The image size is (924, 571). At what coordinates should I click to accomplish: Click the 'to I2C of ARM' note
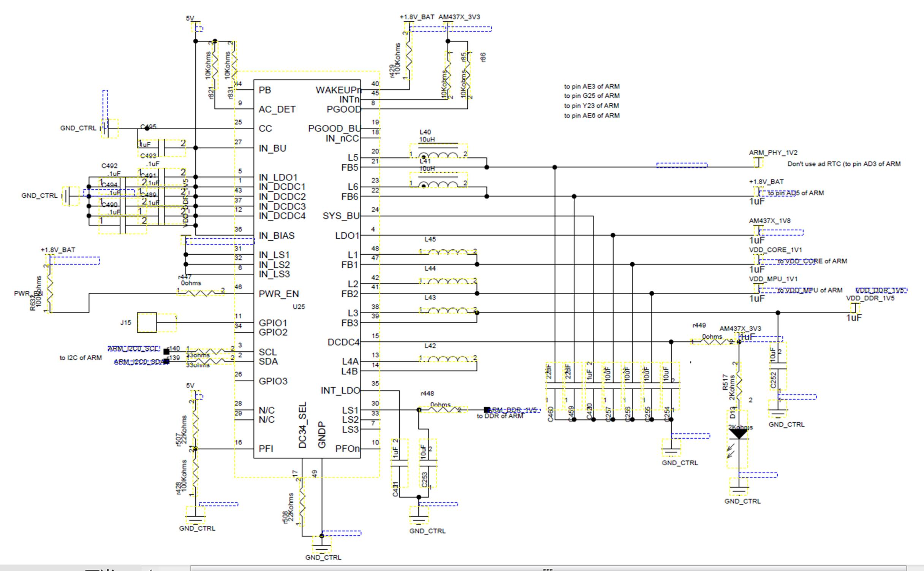tap(81, 358)
